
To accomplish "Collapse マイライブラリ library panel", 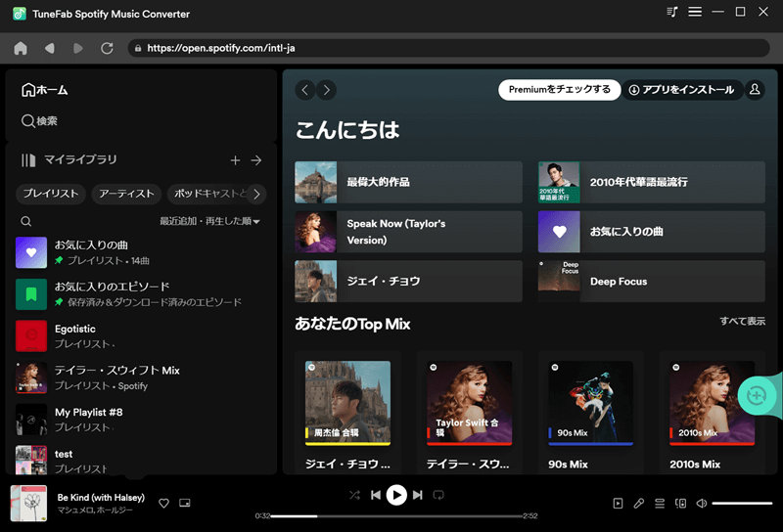I will (69, 159).
